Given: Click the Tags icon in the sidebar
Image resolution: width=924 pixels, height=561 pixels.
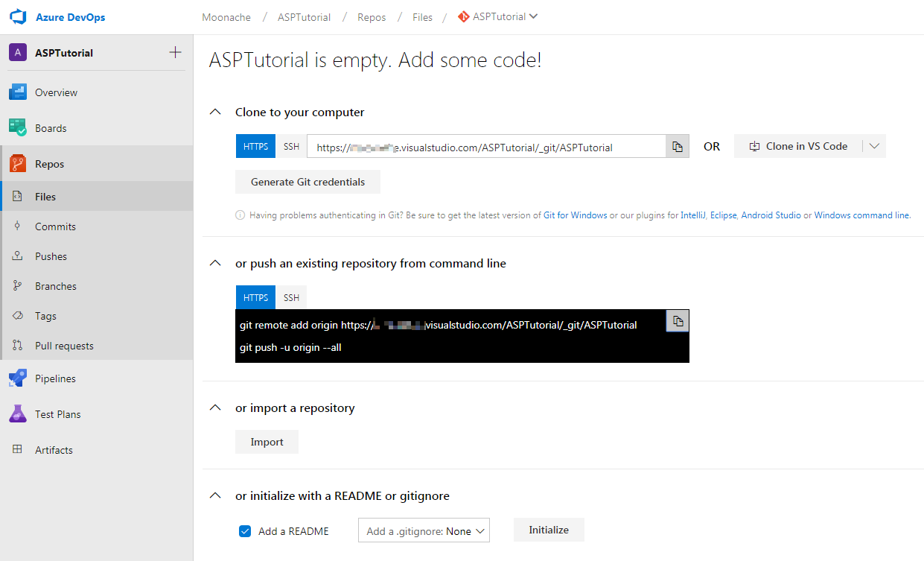Looking at the screenshot, I should pyautogui.click(x=18, y=316).
